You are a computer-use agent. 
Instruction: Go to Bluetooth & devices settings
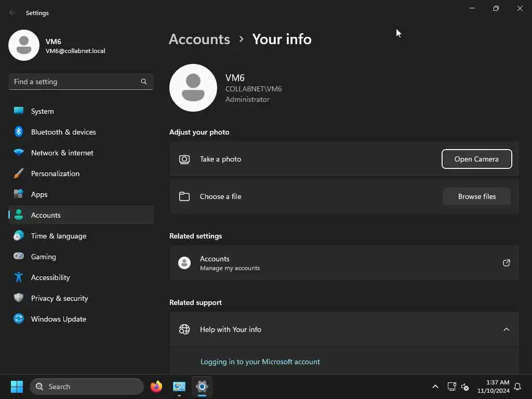coord(81,132)
